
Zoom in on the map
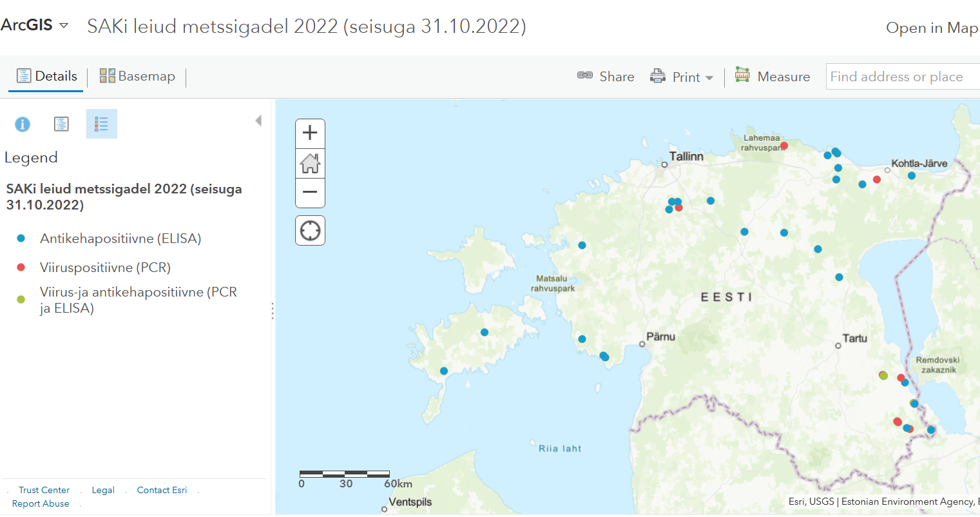point(310,133)
